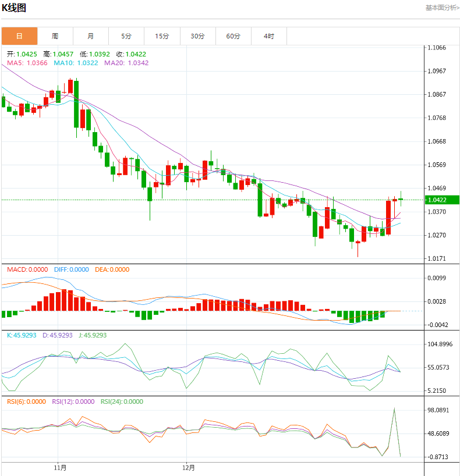
Task: Click the 开: 1.0425 open price
Action: tap(22, 54)
